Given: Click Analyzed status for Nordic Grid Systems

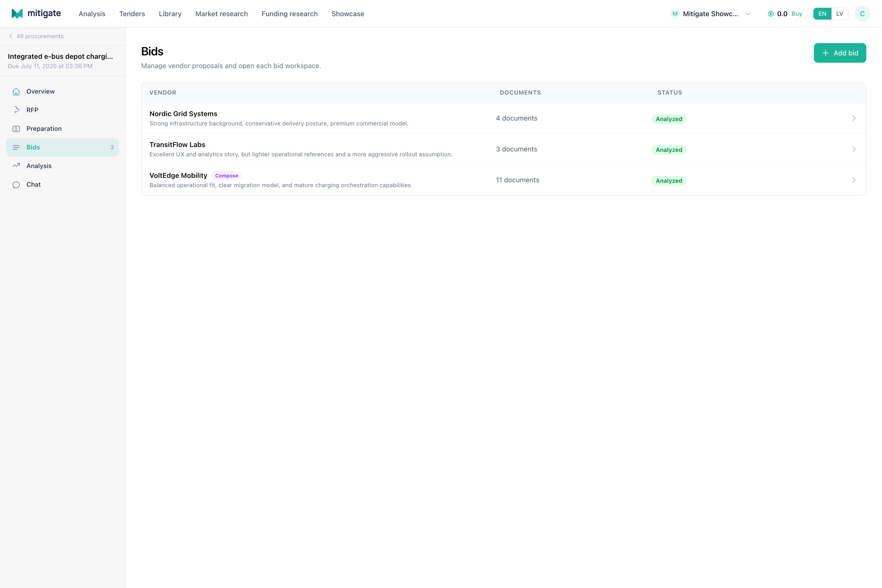Looking at the screenshot, I should pos(669,119).
